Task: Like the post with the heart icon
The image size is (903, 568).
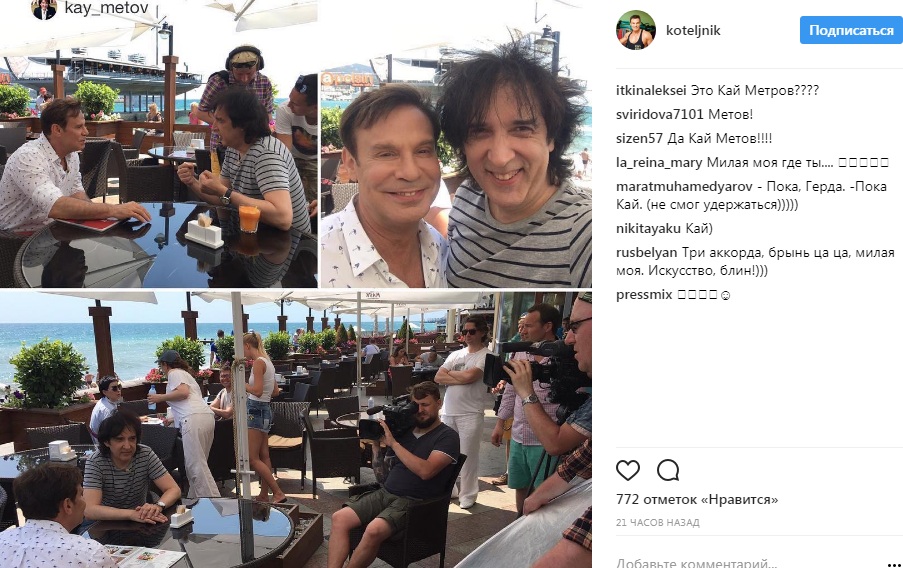Action: tap(628, 471)
